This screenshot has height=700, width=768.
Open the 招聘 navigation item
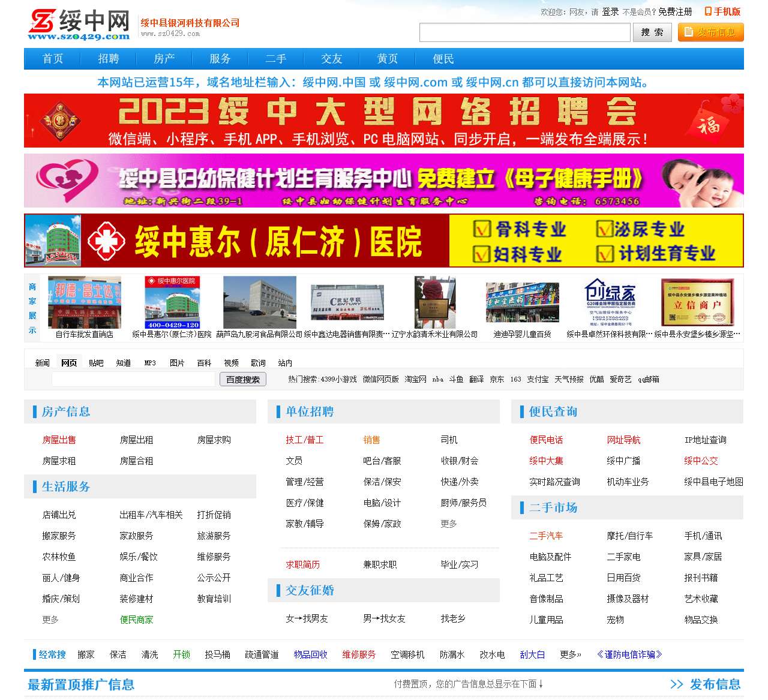click(x=109, y=59)
